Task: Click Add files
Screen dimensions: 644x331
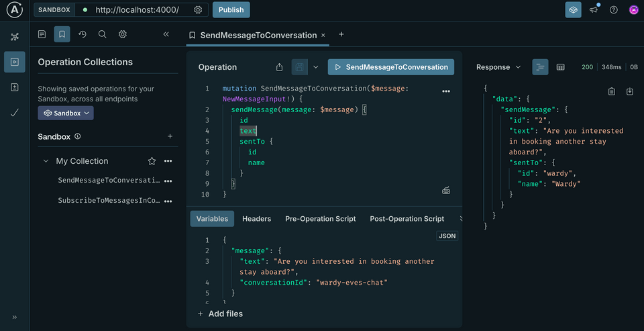Action: (x=220, y=314)
